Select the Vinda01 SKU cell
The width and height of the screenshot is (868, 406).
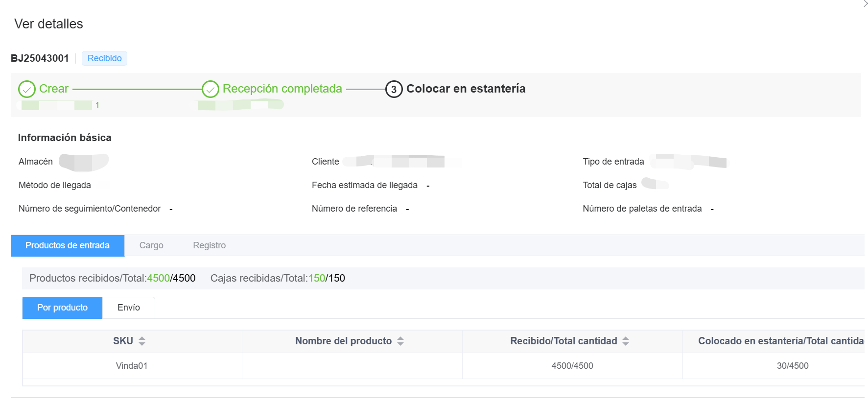coord(132,366)
